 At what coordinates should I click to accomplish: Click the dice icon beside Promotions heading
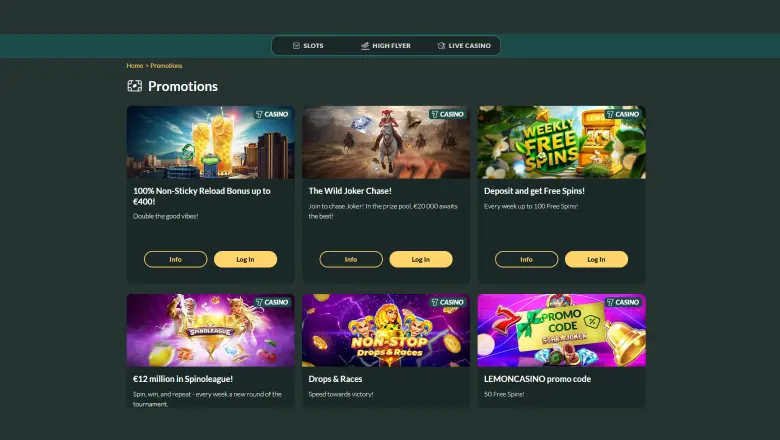click(135, 86)
